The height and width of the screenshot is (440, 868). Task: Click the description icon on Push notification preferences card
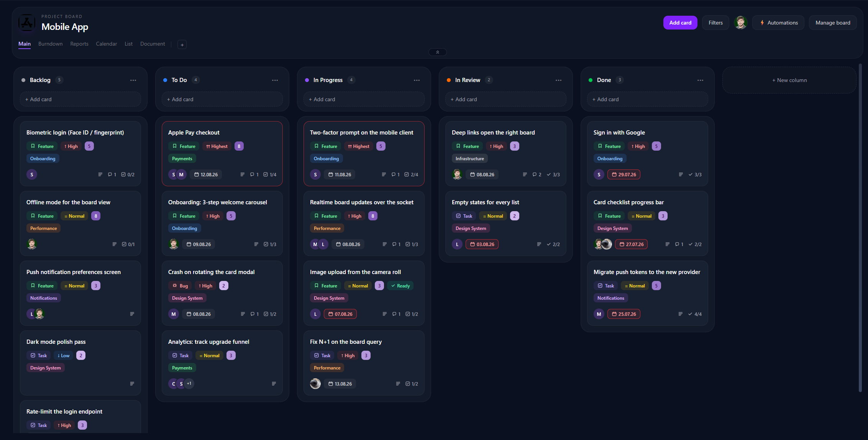[x=132, y=314]
